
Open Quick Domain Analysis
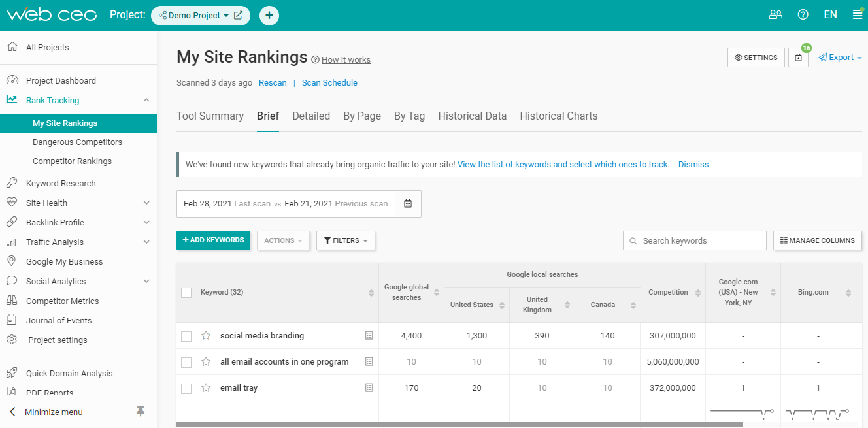tap(69, 373)
